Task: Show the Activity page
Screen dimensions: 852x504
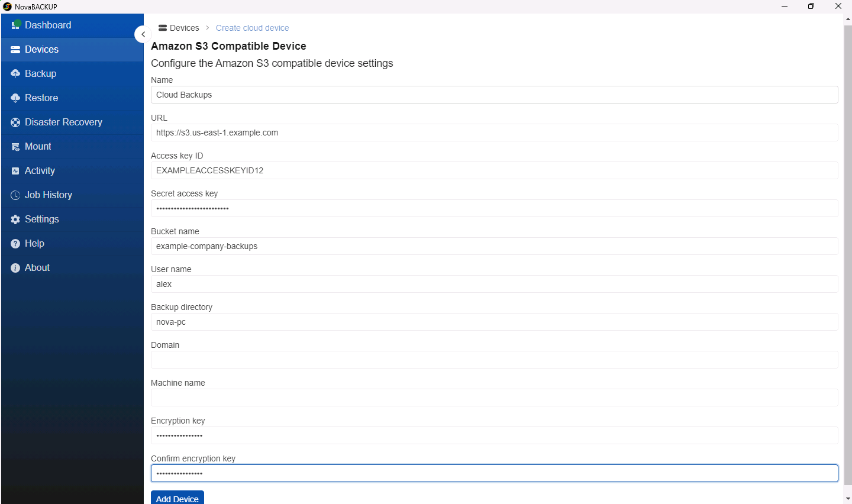Action: point(72,171)
